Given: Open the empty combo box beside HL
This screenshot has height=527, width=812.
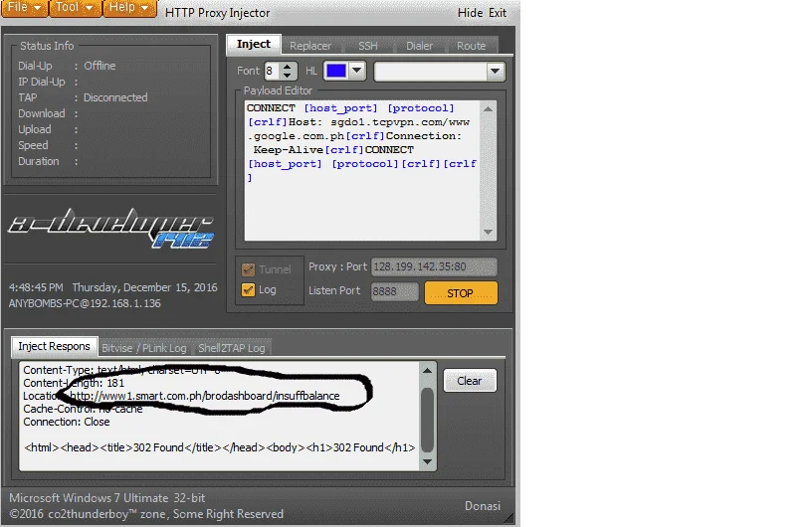Looking at the screenshot, I should pyautogui.click(x=439, y=72).
